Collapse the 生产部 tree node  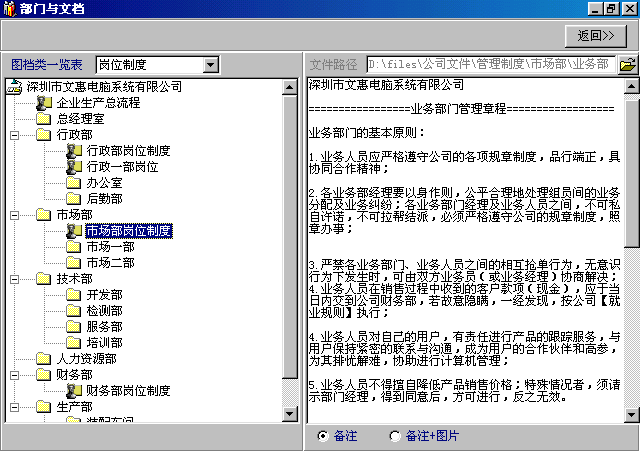[14, 407]
